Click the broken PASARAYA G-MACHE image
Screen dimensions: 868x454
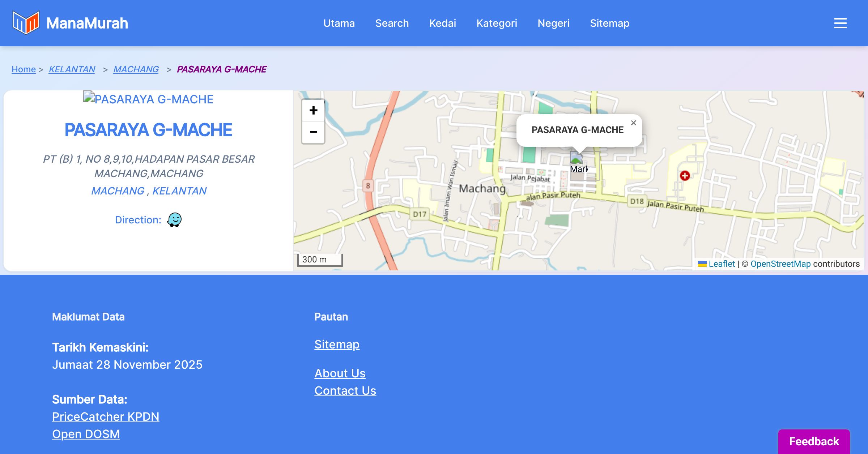(x=148, y=99)
